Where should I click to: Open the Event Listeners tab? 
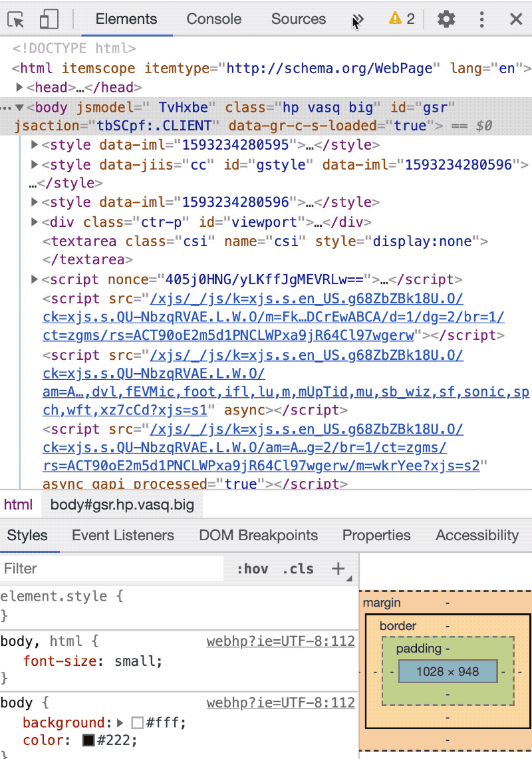click(x=123, y=535)
